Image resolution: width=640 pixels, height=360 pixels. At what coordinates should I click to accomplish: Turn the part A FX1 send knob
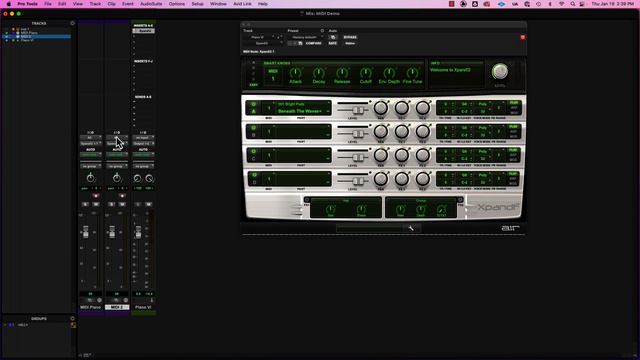coord(402,108)
